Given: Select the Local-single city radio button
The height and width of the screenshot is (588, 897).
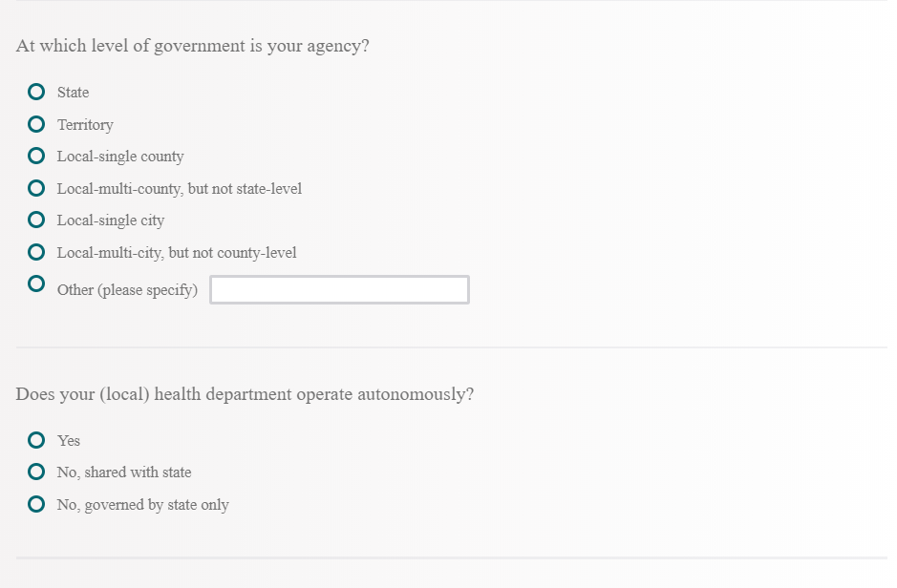Looking at the screenshot, I should (x=36, y=220).
